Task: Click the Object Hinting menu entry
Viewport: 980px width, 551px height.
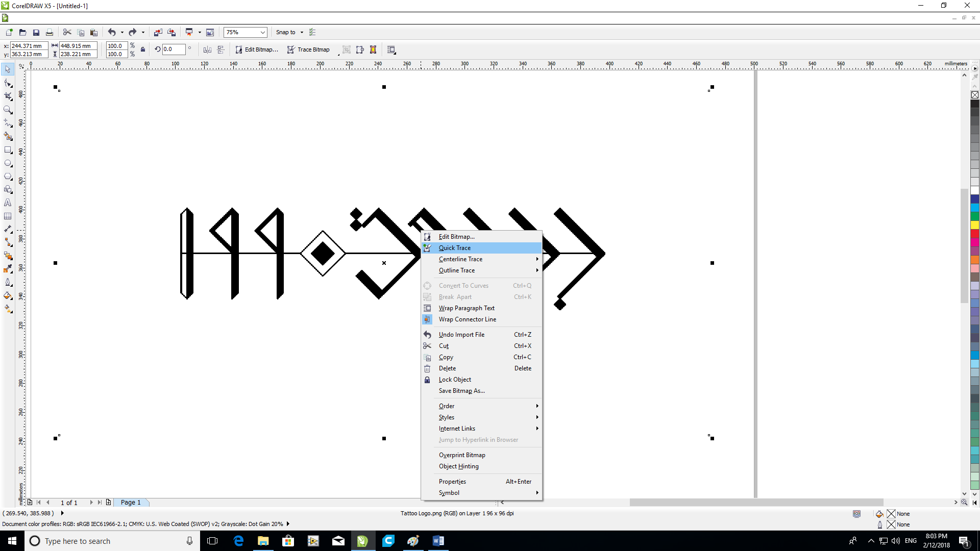Action: pyautogui.click(x=481, y=466)
